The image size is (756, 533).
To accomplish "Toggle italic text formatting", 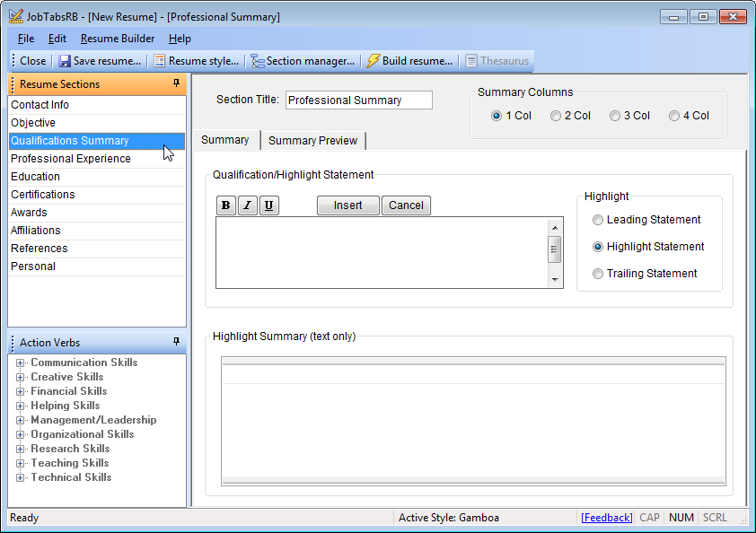I will 248,205.
